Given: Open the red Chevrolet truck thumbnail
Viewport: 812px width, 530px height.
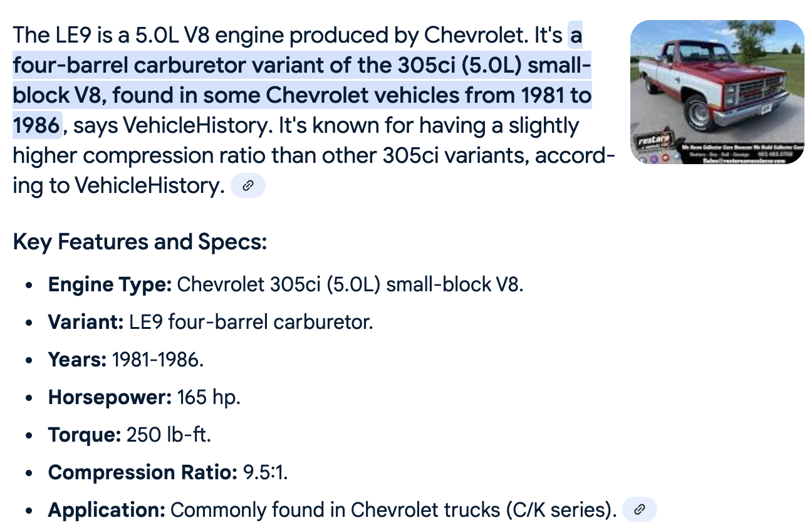Looking at the screenshot, I should pos(717,92).
